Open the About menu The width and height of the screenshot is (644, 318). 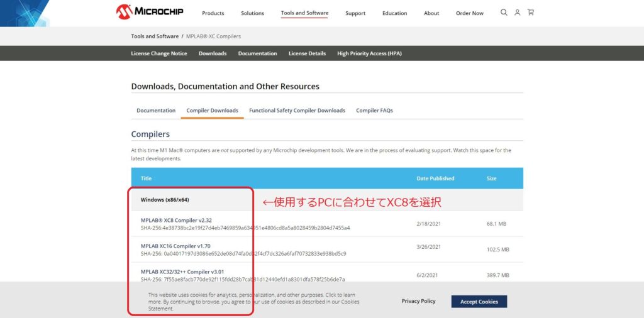[431, 13]
